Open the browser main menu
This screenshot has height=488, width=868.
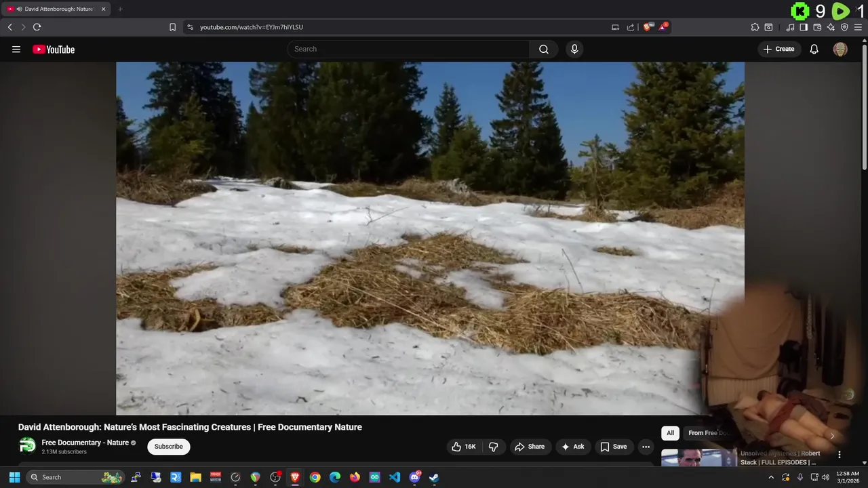pyautogui.click(x=858, y=27)
